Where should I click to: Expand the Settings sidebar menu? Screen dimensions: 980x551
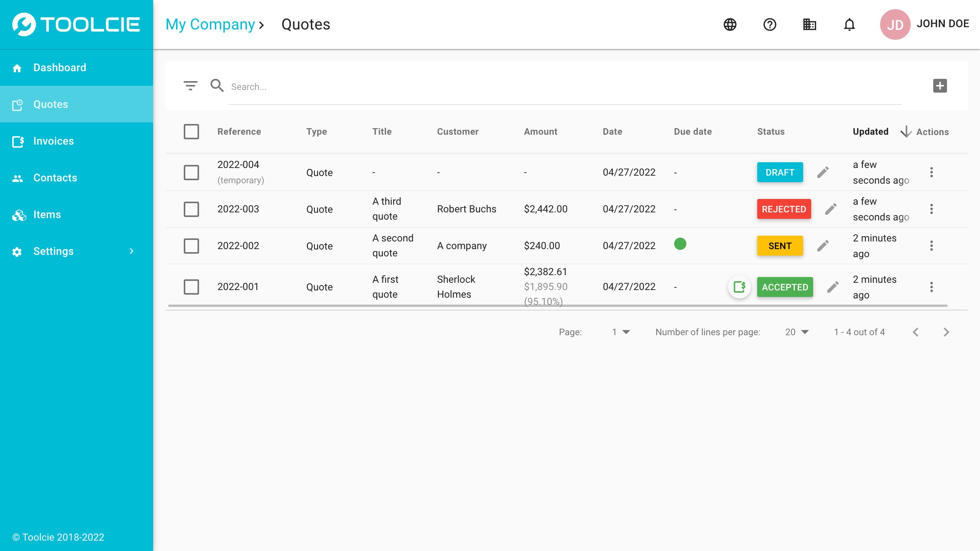77,251
